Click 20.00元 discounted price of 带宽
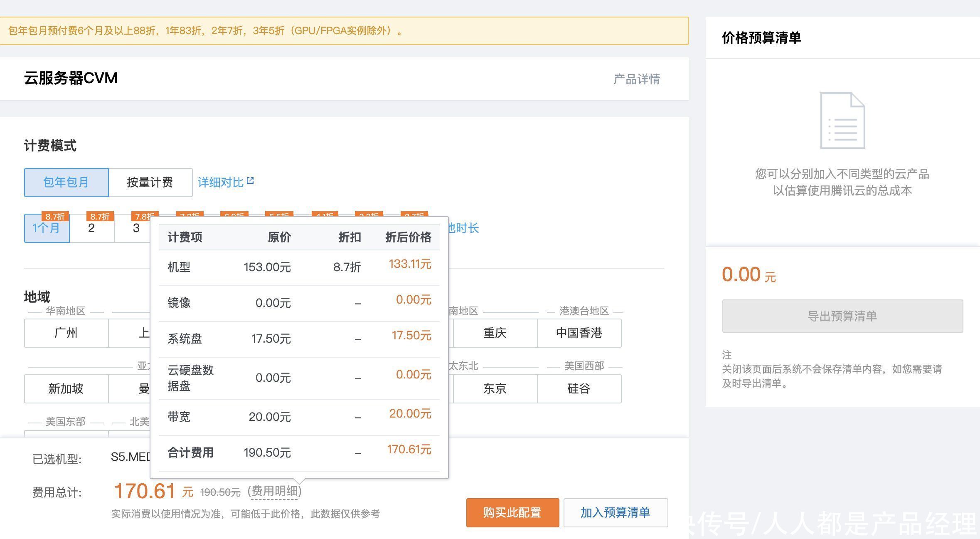Screen dimensions: 980x539 click(x=410, y=414)
